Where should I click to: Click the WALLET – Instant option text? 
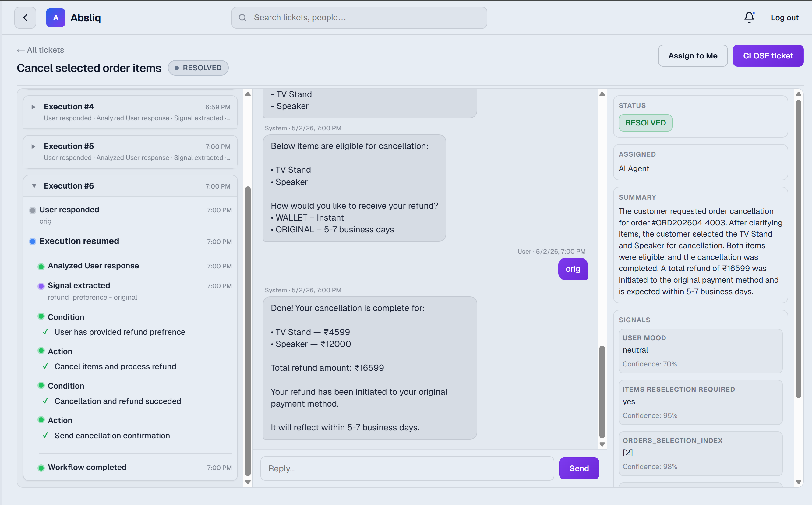[x=307, y=217]
